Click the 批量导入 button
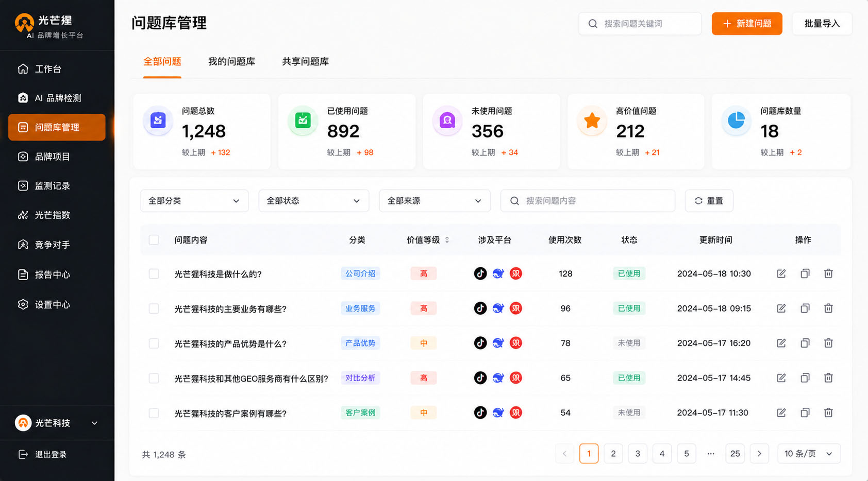Viewport: 868px width, 481px height. (822, 24)
